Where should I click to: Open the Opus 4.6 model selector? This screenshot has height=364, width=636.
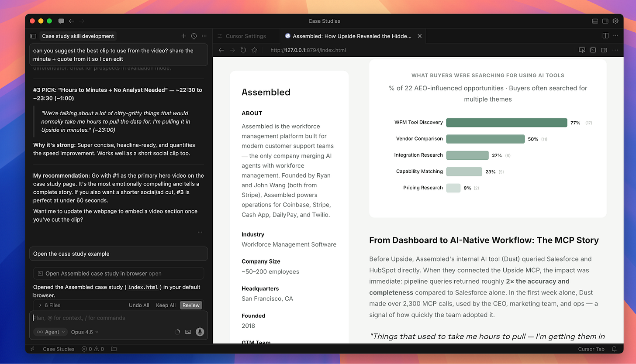(x=85, y=332)
